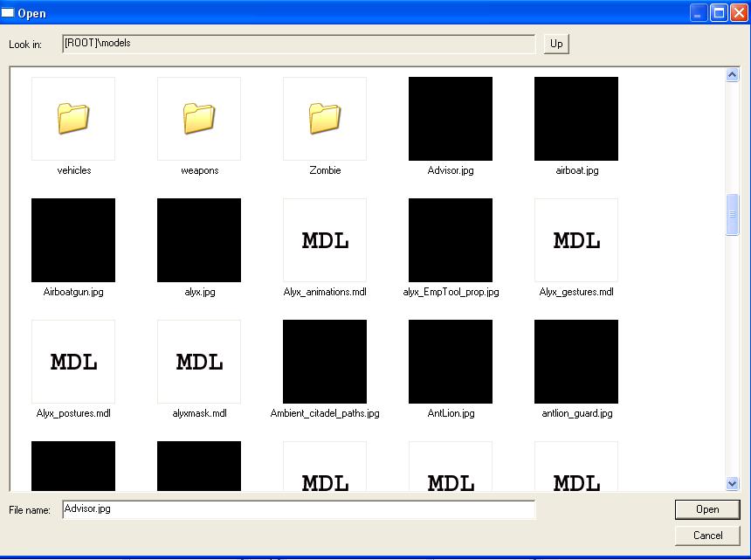Go up one folder with the Up button
This screenshot has width=751, height=560.
click(556, 44)
